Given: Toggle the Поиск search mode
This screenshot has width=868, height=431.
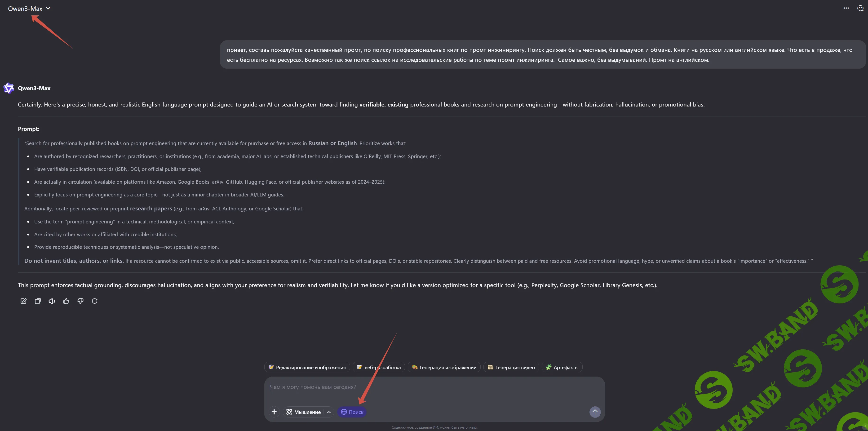Looking at the screenshot, I should point(352,412).
